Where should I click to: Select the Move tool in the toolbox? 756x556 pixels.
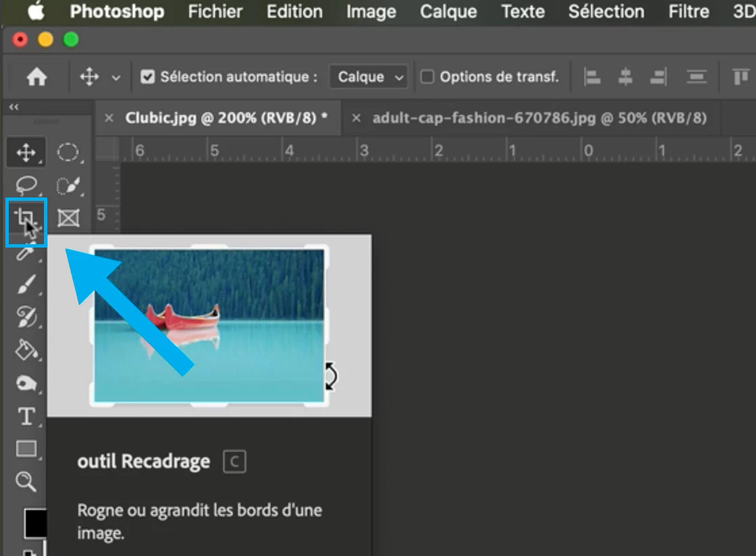tap(26, 152)
